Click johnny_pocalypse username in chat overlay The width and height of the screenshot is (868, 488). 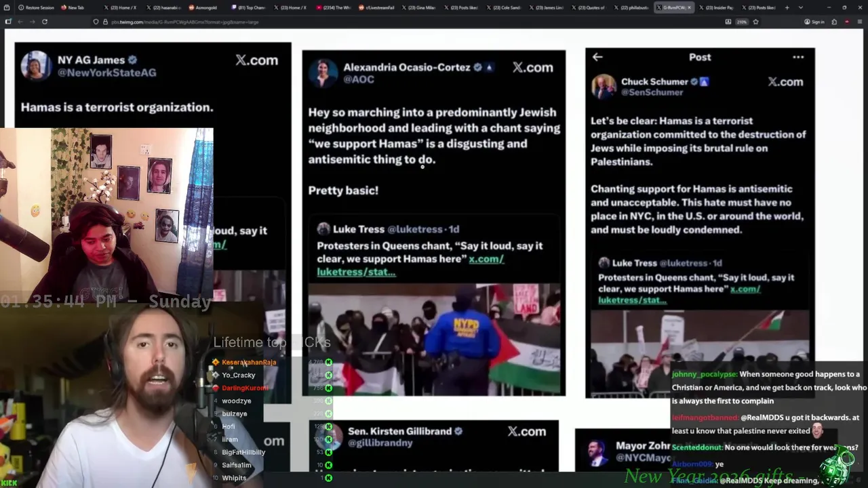(x=704, y=374)
